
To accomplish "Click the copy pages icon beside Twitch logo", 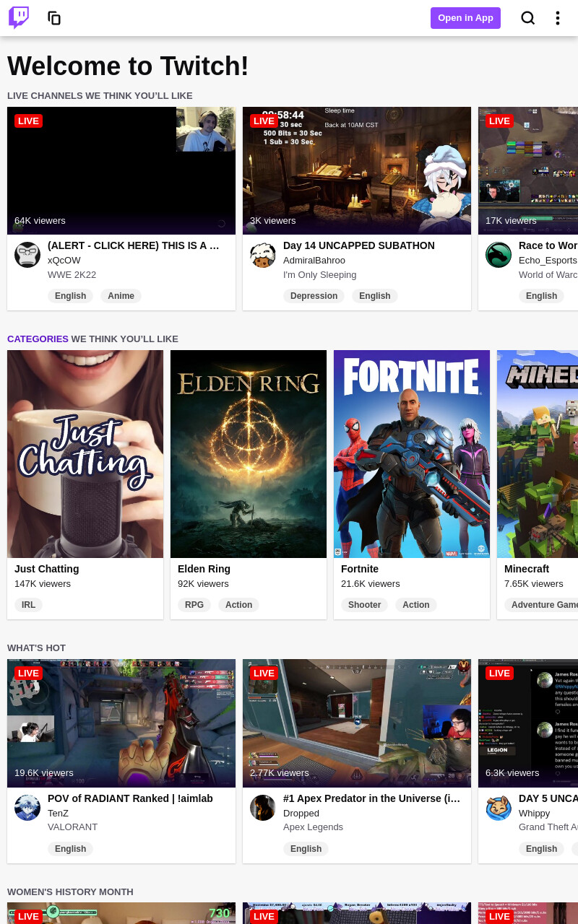I will click(x=54, y=18).
